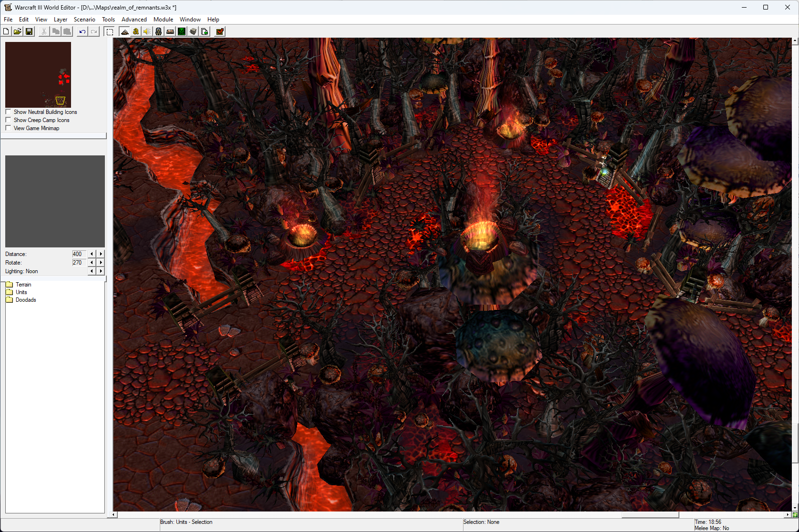
Task: Undo the last action with the toolbar arrow
Action: (x=82, y=31)
